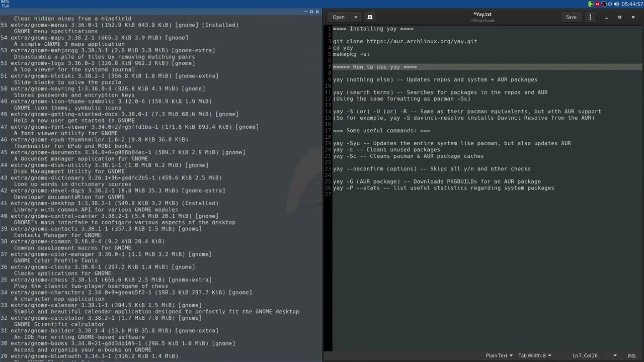Click the 'yay -Syu' line
The width and height of the screenshot is (644, 362).
[x=452, y=143]
